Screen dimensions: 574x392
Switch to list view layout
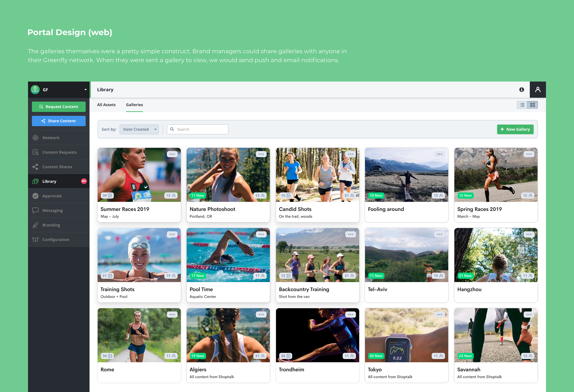522,105
